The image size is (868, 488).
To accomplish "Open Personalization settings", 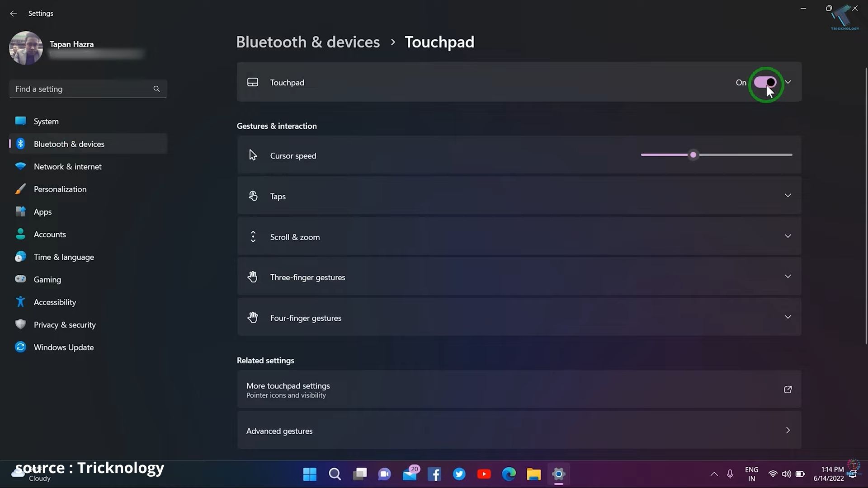I will 88,189.
